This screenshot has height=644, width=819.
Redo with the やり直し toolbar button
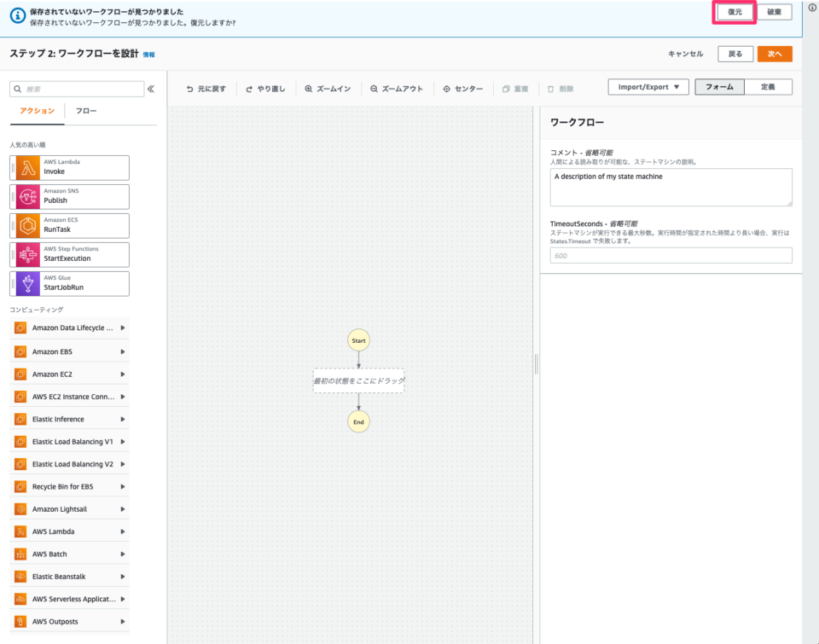tap(265, 89)
